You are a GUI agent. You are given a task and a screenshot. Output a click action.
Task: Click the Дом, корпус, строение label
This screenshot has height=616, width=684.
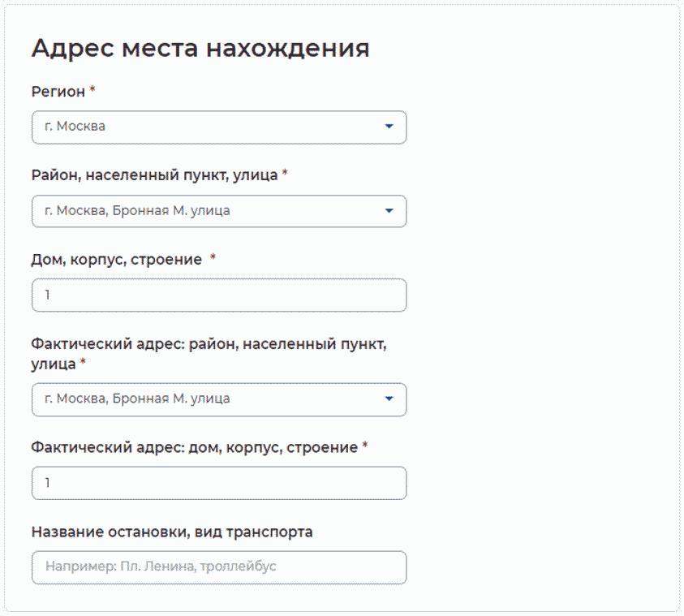116,260
